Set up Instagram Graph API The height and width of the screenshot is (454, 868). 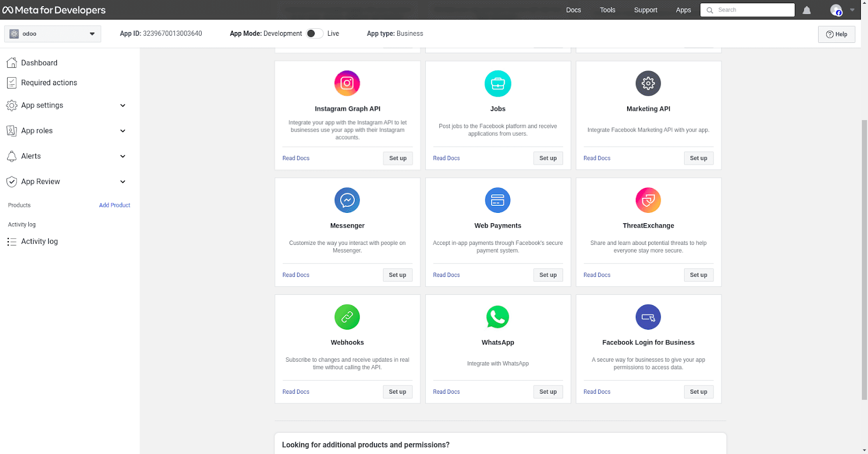point(398,158)
